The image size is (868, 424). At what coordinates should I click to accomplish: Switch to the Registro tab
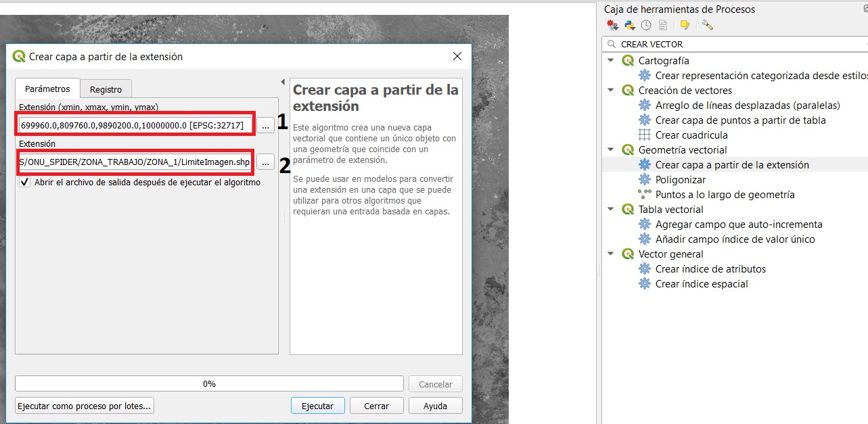(106, 89)
